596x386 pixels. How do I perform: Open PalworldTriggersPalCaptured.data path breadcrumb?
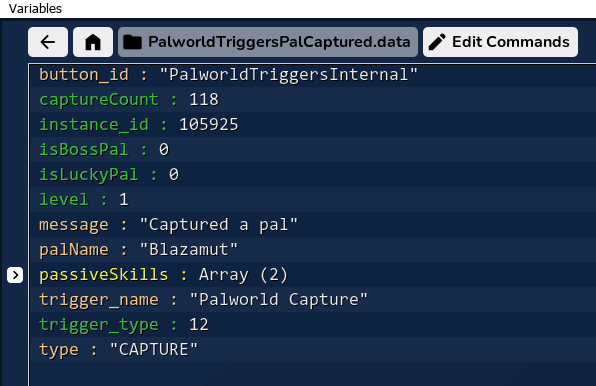(268, 42)
